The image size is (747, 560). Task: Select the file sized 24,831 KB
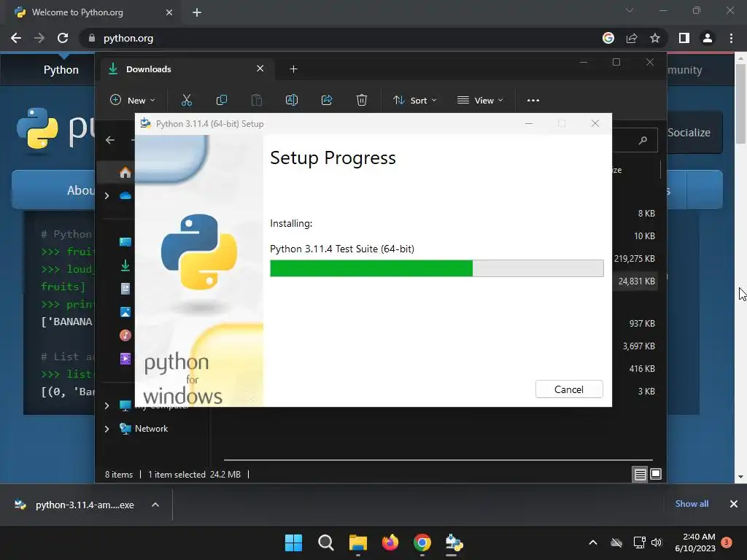pos(636,281)
